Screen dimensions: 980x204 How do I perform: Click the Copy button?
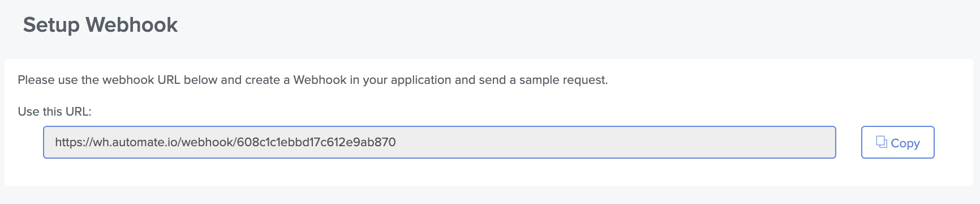pos(897,142)
